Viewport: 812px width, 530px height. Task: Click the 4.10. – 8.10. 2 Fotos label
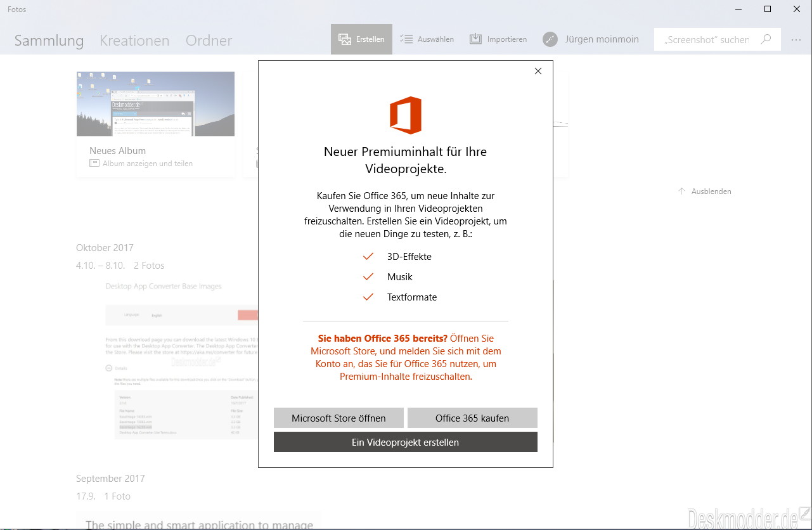120,266
